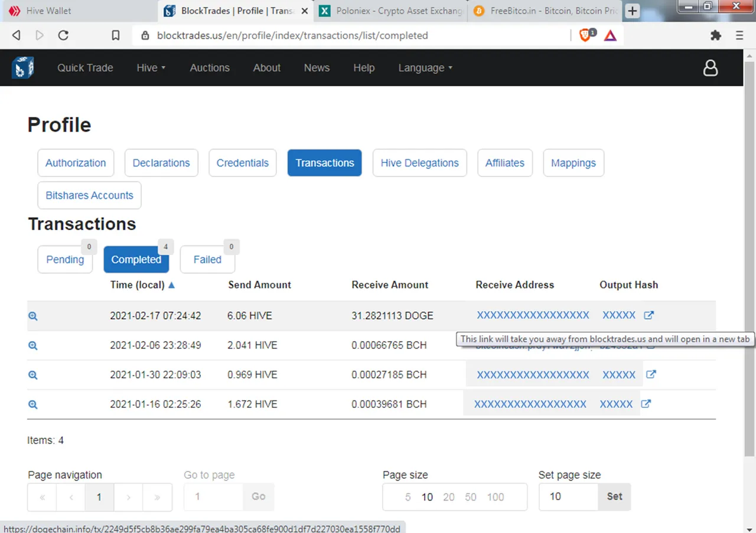Select page size 100

[496, 497]
